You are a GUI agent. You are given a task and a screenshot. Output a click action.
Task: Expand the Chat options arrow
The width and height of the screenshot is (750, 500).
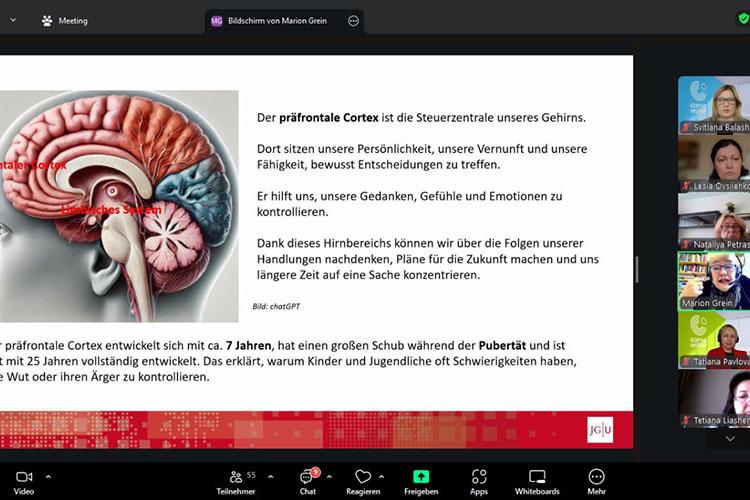(331, 476)
